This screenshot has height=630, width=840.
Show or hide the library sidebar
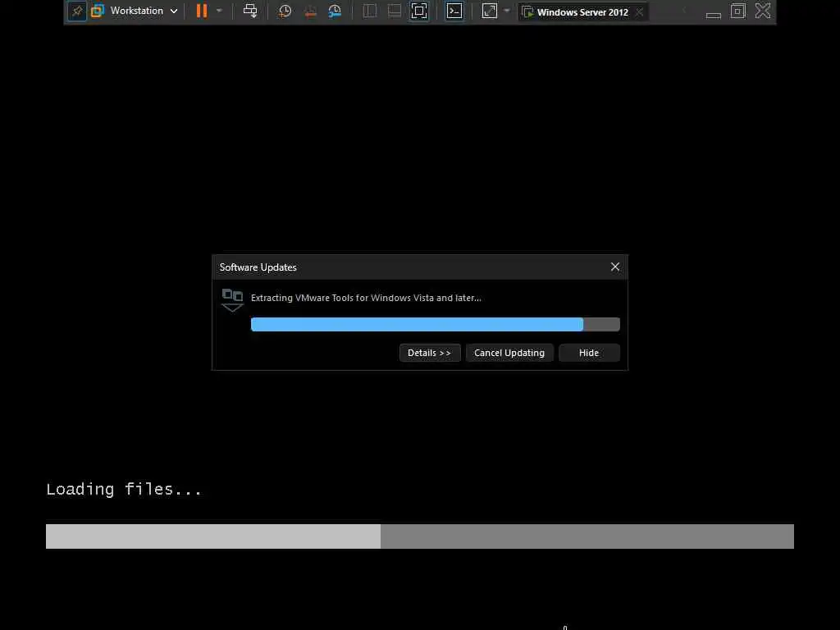(370, 11)
